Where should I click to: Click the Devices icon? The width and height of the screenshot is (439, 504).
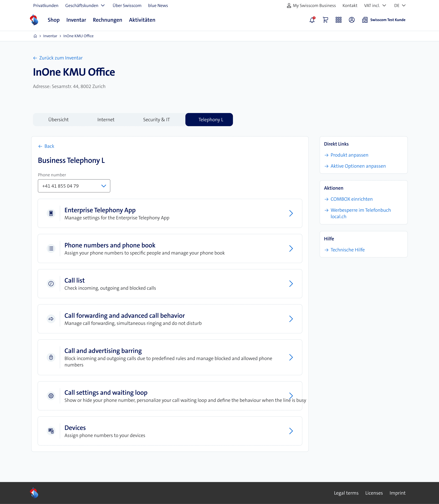click(51, 431)
